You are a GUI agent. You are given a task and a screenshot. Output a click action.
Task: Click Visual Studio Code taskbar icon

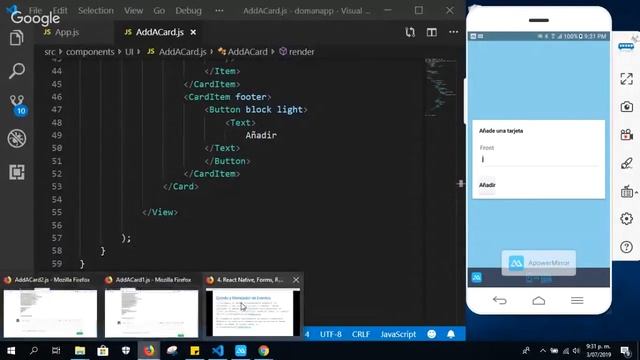[x=218, y=351]
